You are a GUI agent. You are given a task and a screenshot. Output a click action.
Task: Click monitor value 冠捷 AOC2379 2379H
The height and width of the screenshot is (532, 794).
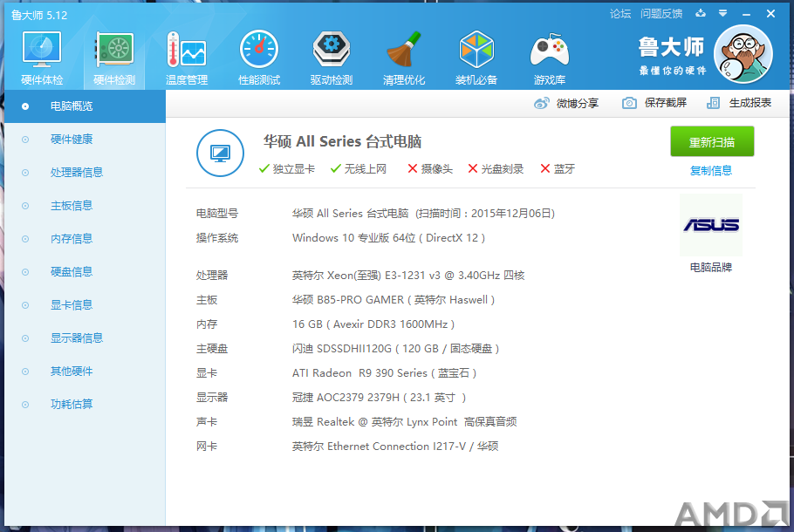click(x=379, y=398)
